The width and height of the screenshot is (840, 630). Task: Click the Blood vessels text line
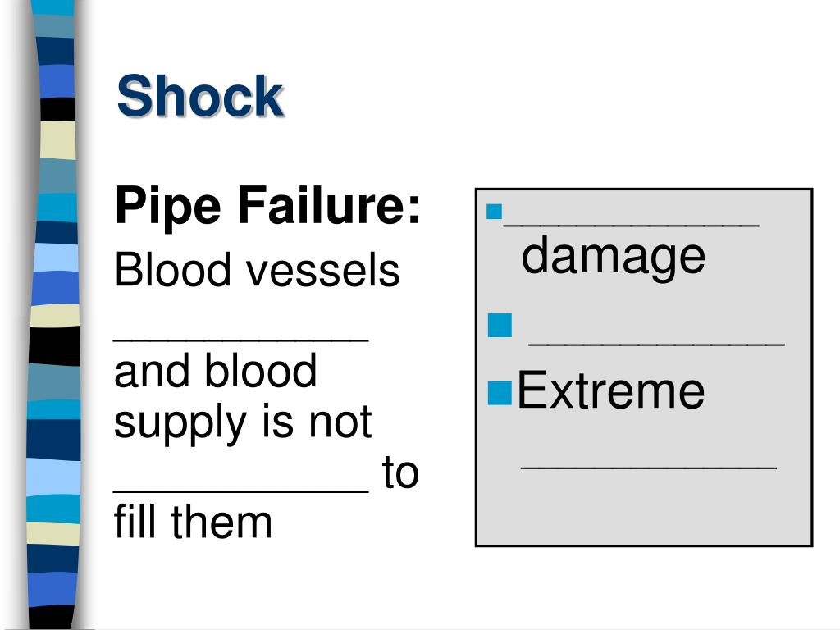(x=257, y=270)
